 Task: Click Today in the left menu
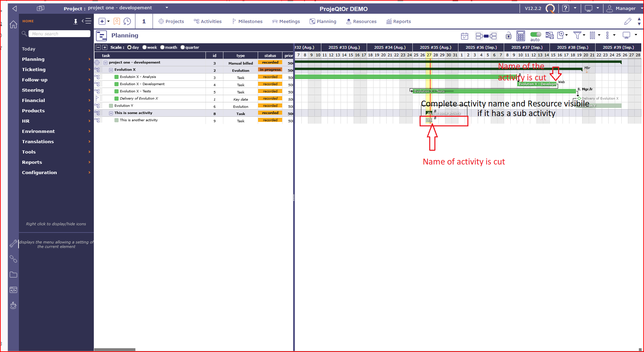29,49
